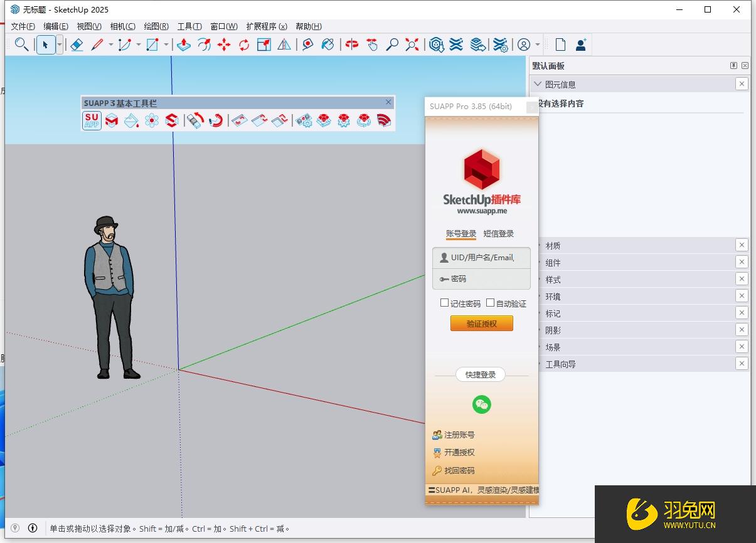Click the red curved stairs icon in SUAPP toolbar
The height and width of the screenshot is (543, 756).
(x=384, y=120)
